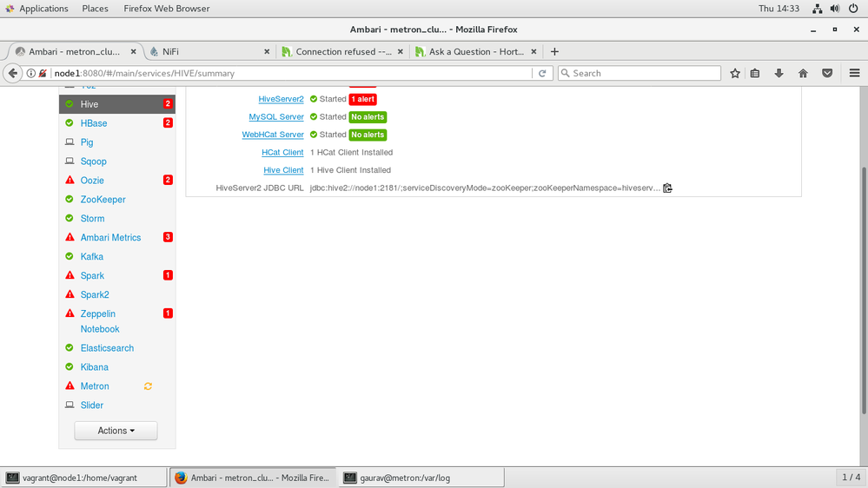The image size is (868, 488).
Task: Click the Ambari Metrics red warning icon
Action: click(x=70, y=237)
